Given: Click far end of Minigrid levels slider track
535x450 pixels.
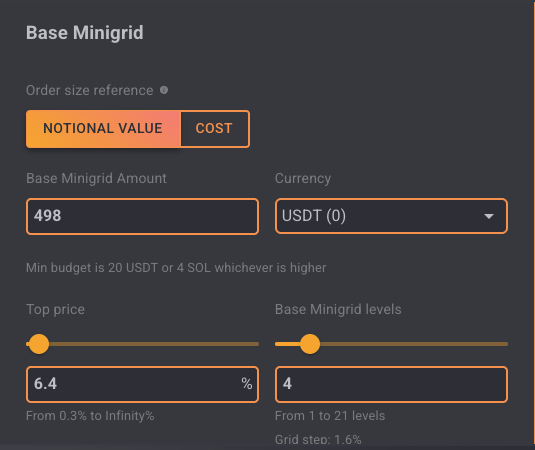Looking at the screenshot, I should [x=505, y=344].
